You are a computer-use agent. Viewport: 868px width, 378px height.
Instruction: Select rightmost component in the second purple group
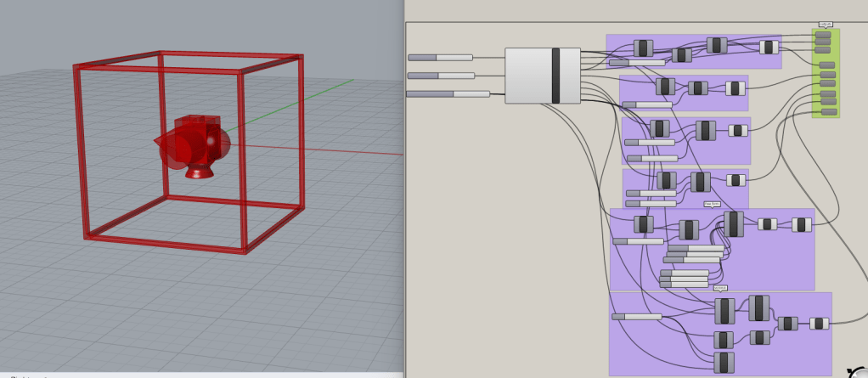pos(735,88)
